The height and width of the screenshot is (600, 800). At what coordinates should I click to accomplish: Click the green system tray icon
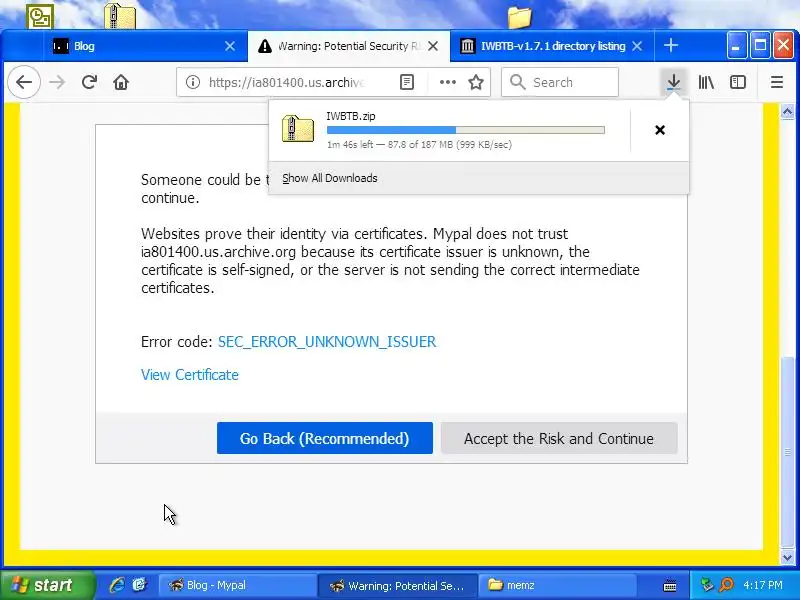coord(707,585)
